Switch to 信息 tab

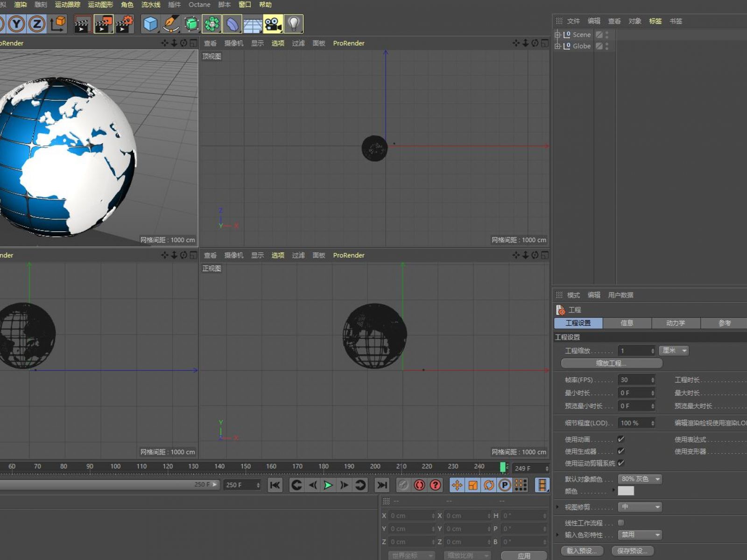[627, 323]
